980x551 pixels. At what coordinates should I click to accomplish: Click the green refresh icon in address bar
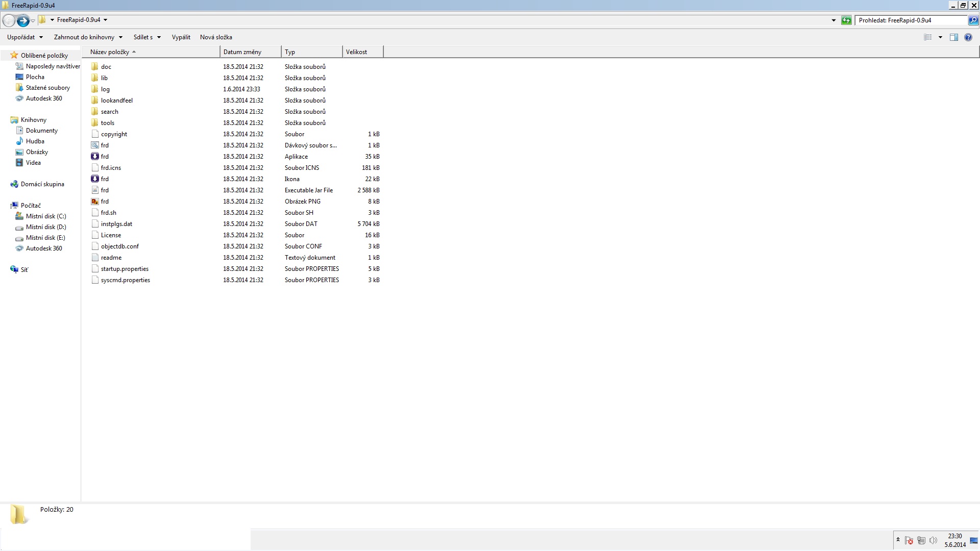(846, 20)
